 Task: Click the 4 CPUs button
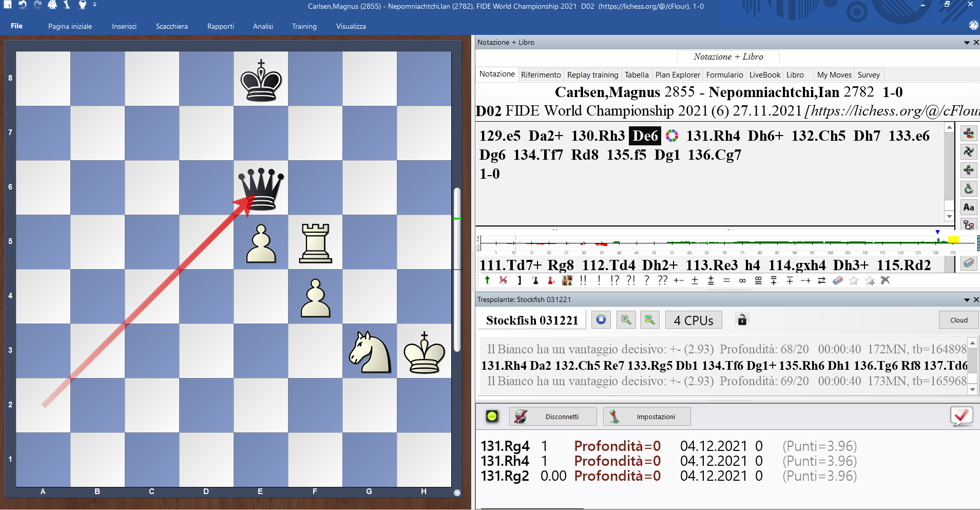click(x=694, y=320)
